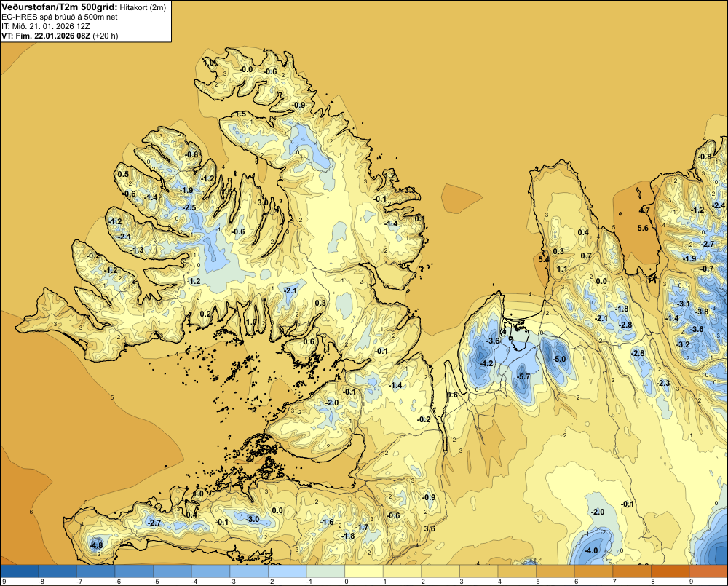Viewport: 728px width, 586px height.
Task: Pick the dark orange legend swatch between 8 and 9
Action: [670, 571]
